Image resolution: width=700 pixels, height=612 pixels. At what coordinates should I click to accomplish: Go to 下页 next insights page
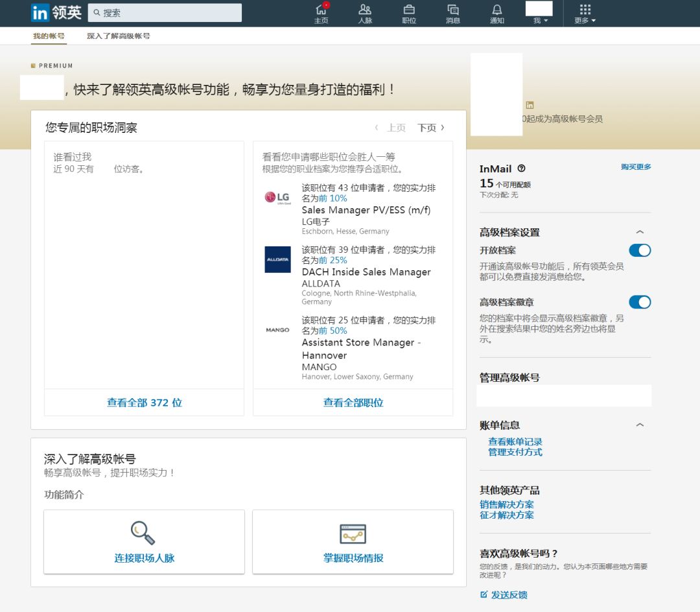pyautogui.click(x=431, y=128)
